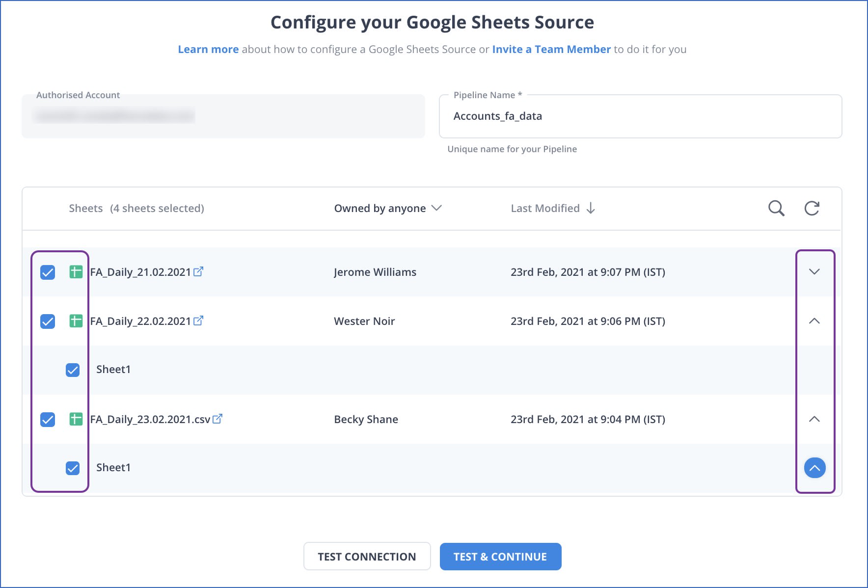Click FA_Daily_23.02.2021.csv file name
This screenshot has width=868, height=588.
pos(150,419)
